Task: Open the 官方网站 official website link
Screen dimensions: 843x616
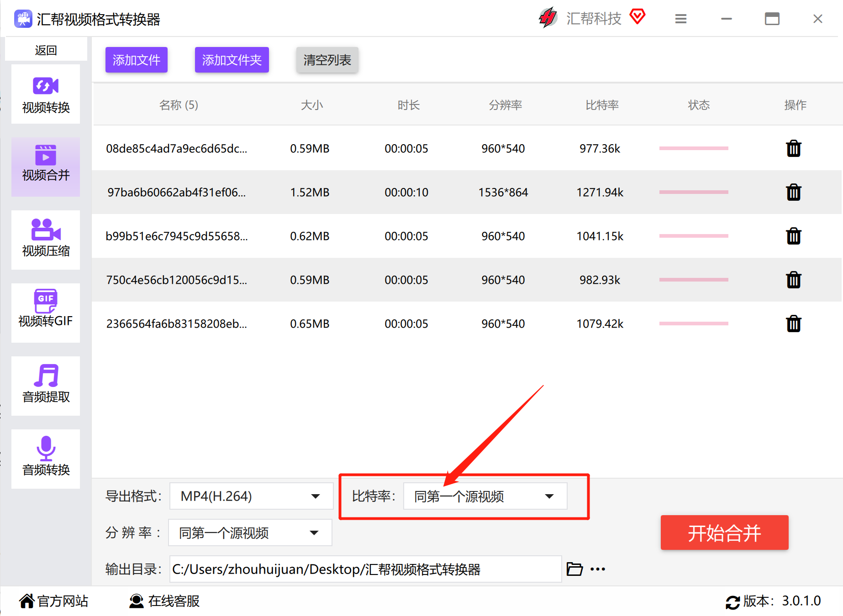Action: pos(54,601)
